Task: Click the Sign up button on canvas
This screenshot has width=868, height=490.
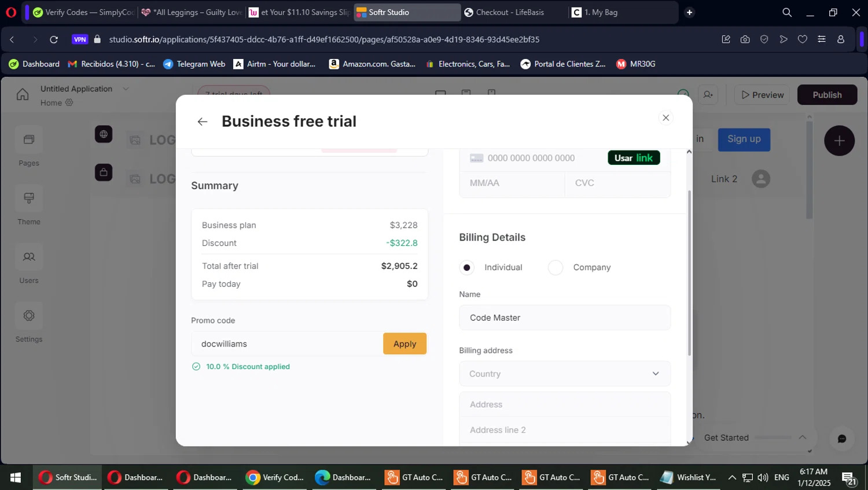Action: point(744,139)
